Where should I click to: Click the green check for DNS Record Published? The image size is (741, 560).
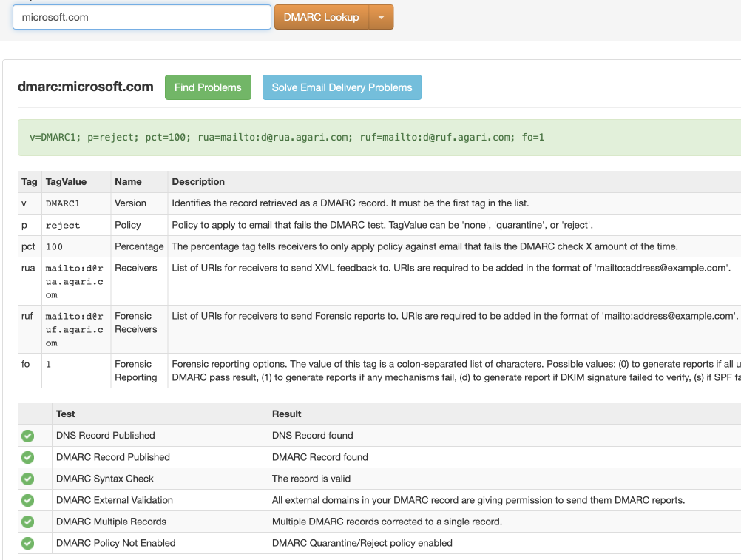[x=28, y=436]
